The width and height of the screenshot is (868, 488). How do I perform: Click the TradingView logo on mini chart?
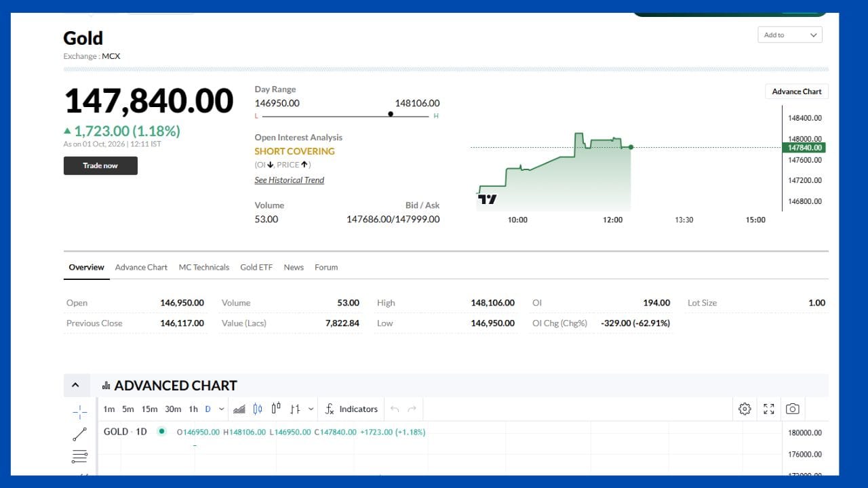tap(488, 199)
